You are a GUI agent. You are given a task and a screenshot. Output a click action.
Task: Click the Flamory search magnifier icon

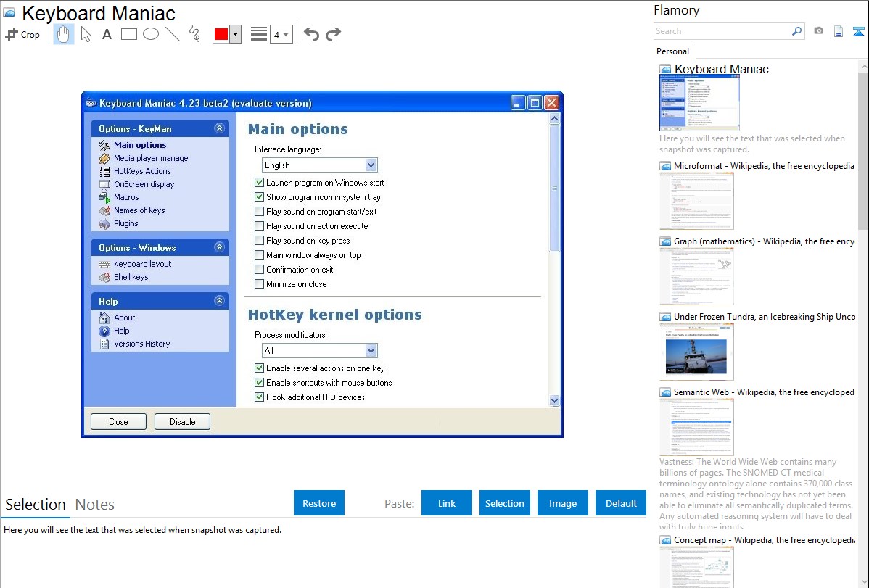pyautogui.click(x=796, y=31)
